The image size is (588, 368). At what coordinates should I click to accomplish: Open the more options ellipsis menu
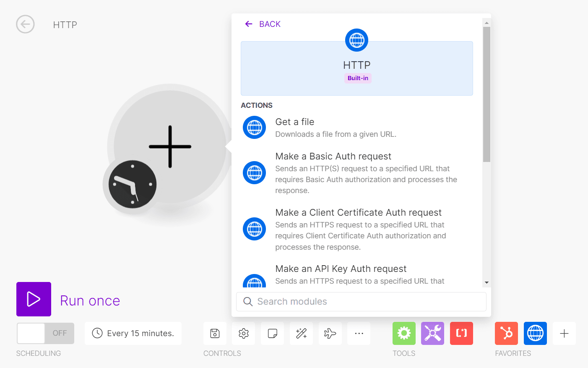(359, 333)
